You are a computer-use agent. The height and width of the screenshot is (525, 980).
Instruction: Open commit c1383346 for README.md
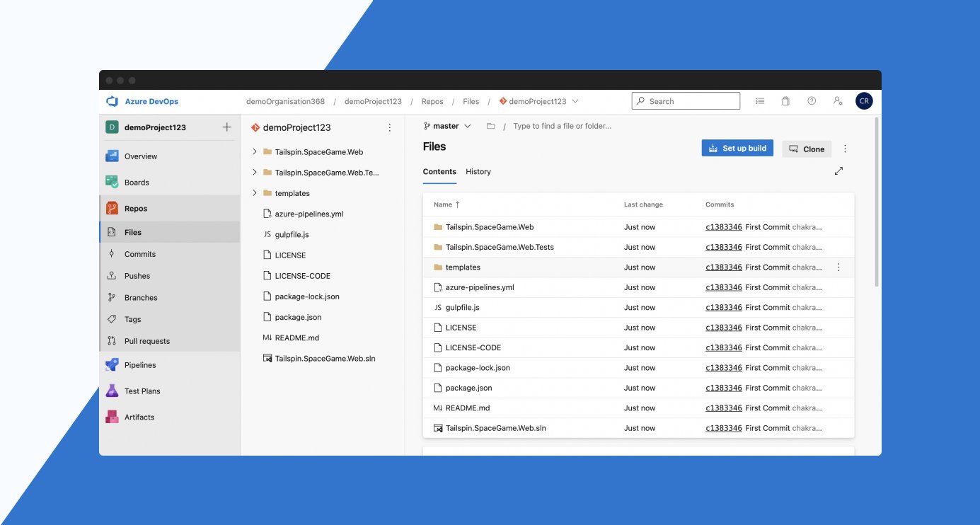(x=723, y=408)
